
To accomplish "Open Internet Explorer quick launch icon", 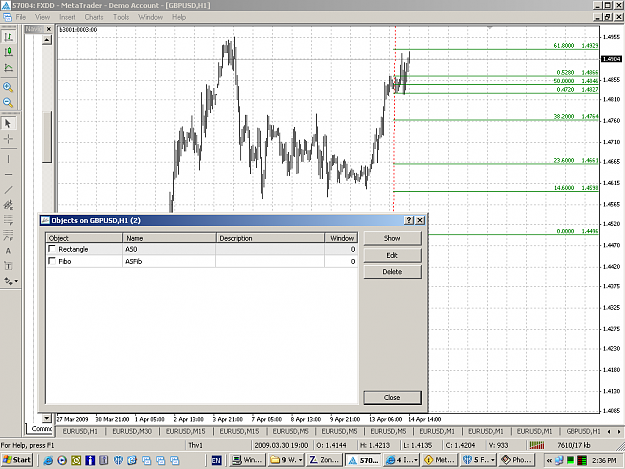I will (48, 460).
